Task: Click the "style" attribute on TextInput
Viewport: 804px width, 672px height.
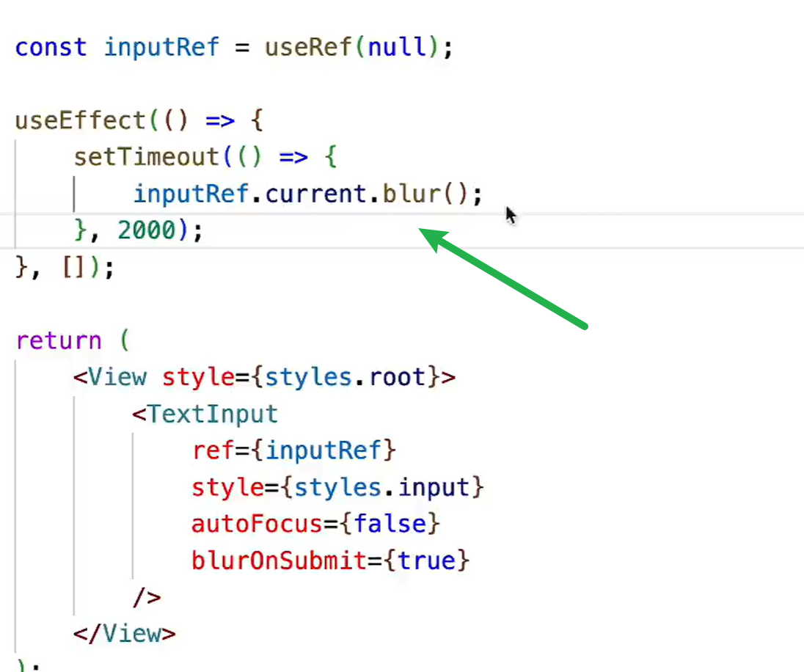Action: [227, 487]
